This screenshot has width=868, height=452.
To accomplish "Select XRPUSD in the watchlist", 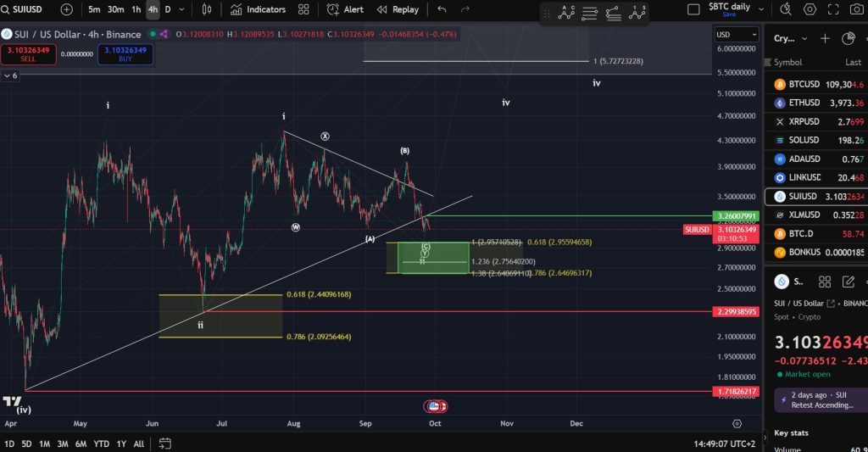I will tap(816, 121).
